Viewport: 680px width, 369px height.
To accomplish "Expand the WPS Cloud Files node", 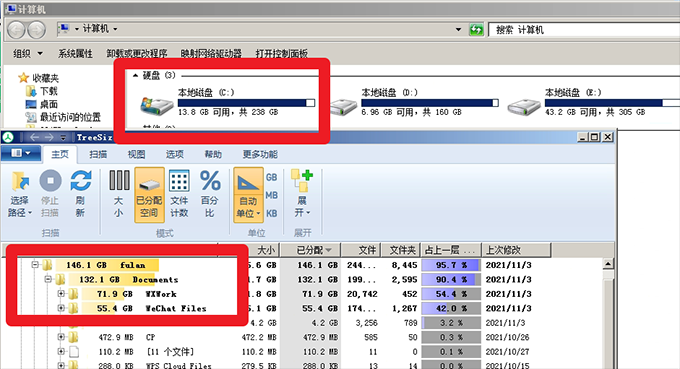I will pos(61,365).
